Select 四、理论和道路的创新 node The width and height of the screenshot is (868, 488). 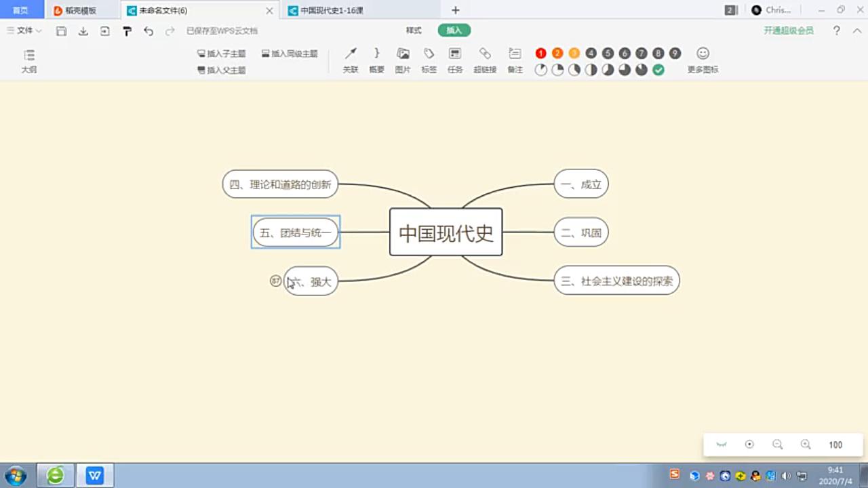tap(280, 184)
